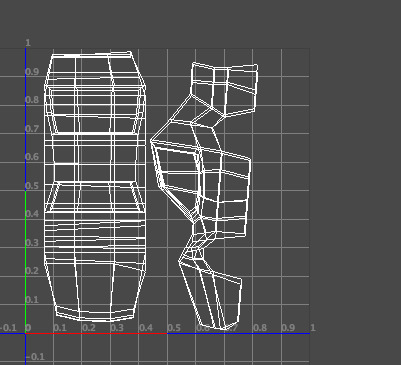This screenshot has width=401, height=365.
Task: Select the large rectangular UV shell
Action: pos(95,187)
